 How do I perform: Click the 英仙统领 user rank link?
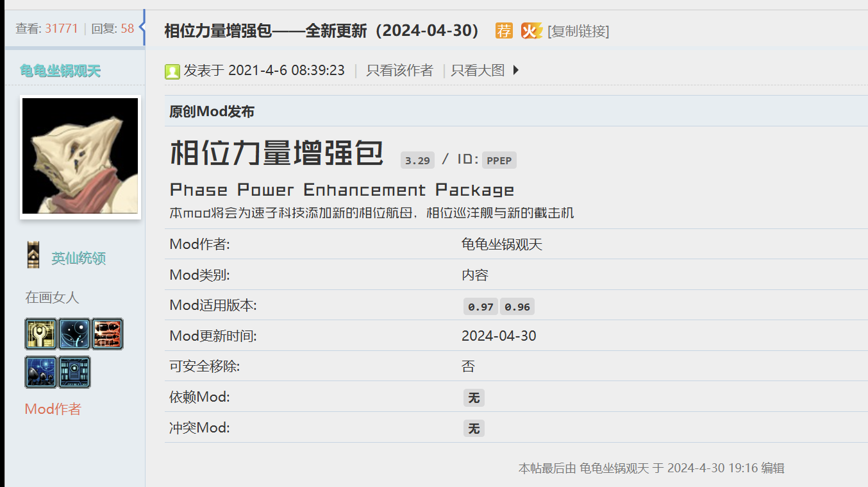[78, 259]
